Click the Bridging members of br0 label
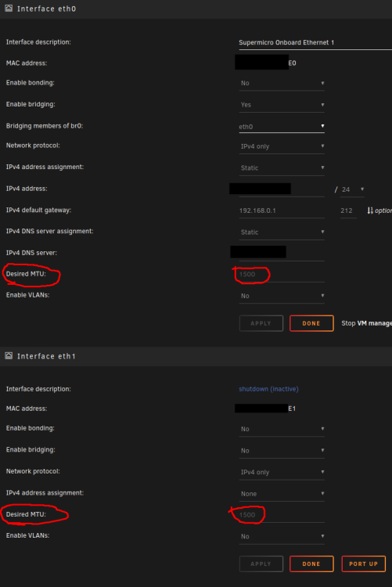The image size is (392, 587). [x=45, y=126]
